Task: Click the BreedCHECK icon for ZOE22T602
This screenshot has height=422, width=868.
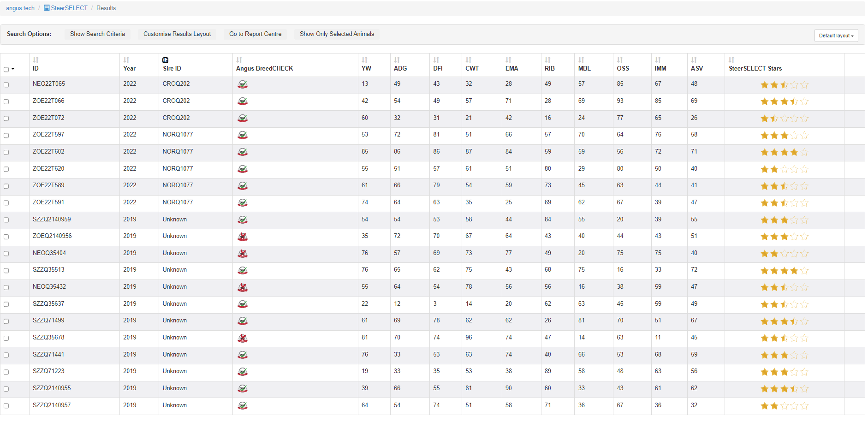Action: coord(243,152)
